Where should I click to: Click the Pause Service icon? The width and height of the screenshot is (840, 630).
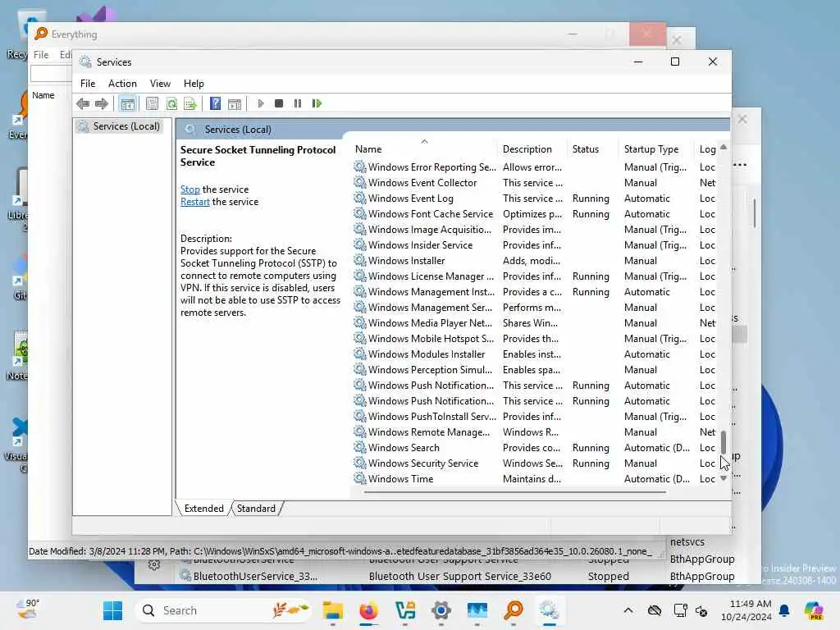coord(297,103)
